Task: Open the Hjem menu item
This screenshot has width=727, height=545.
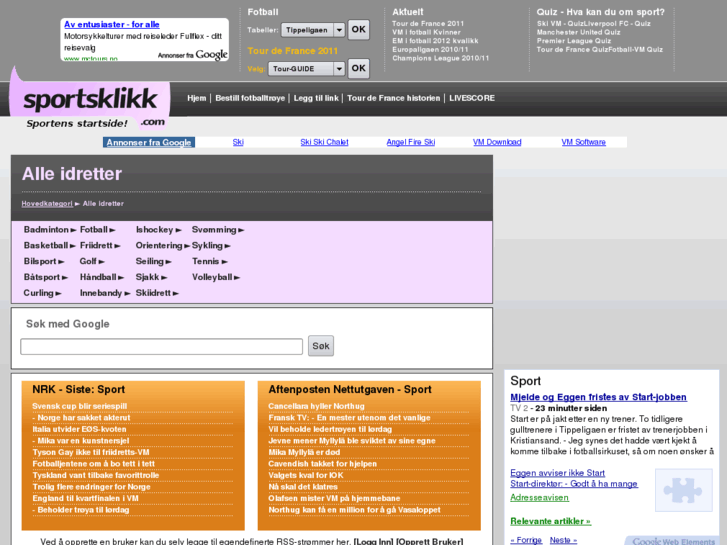Action: point(197,98)
